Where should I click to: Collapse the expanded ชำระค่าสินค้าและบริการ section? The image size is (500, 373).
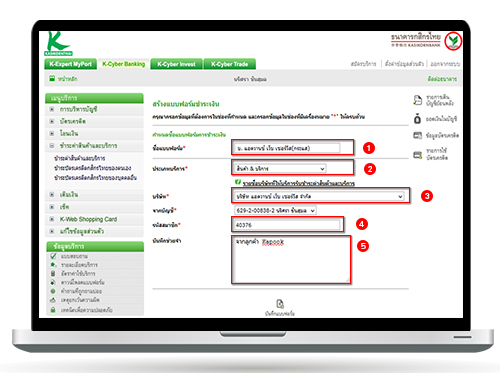pos(52,146)
